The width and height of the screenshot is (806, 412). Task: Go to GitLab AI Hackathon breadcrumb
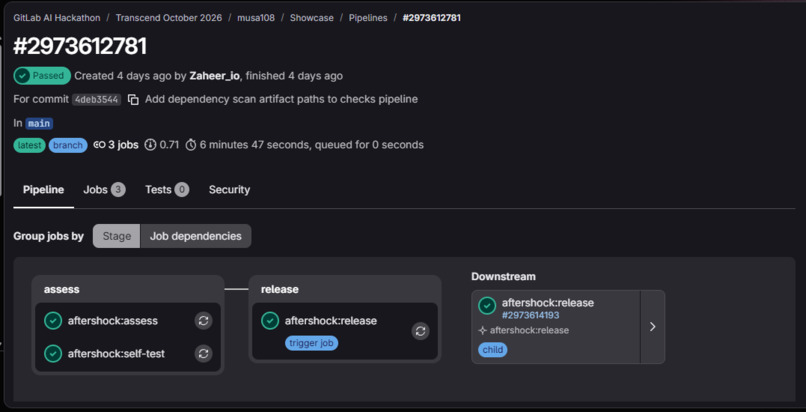pyautogui.click(x=57, y=18)
